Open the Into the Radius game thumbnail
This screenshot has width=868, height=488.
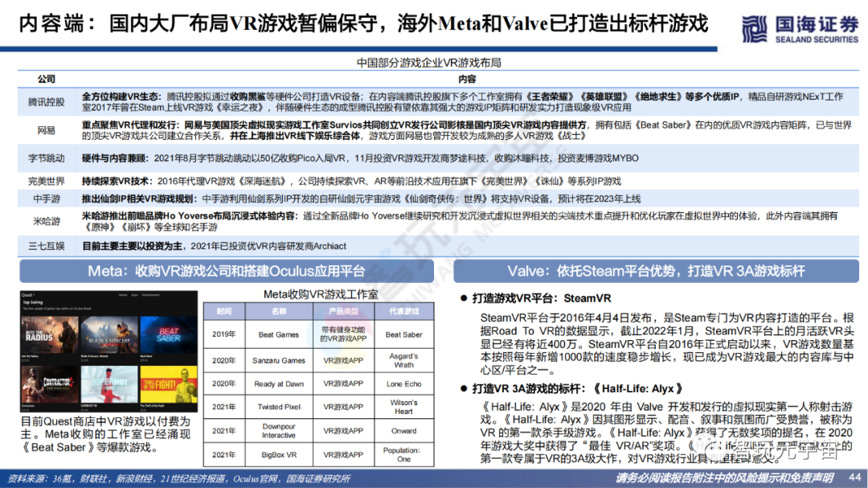click(49, 335)
